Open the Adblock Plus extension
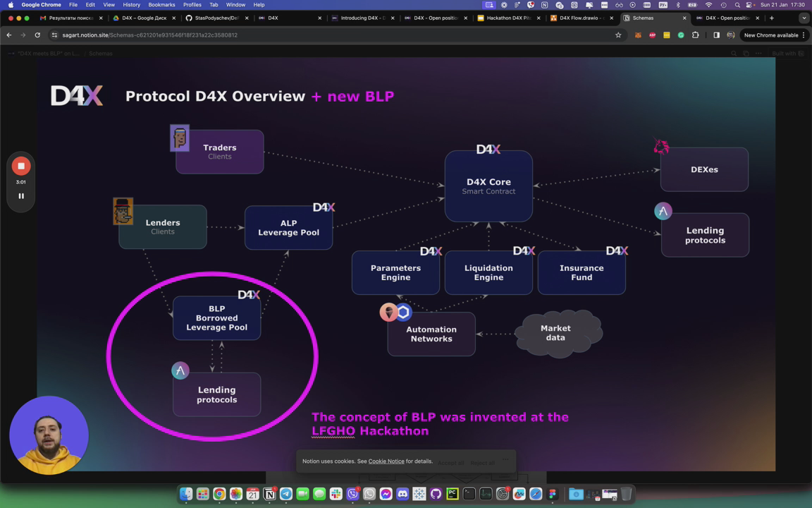The width and height of the screenshot is (812, 508). coord(653,35)
